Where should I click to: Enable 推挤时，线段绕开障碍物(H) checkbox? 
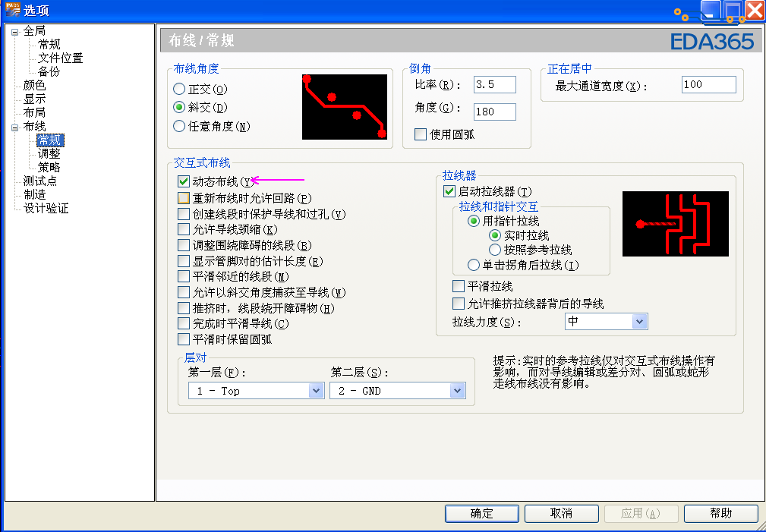184,308
